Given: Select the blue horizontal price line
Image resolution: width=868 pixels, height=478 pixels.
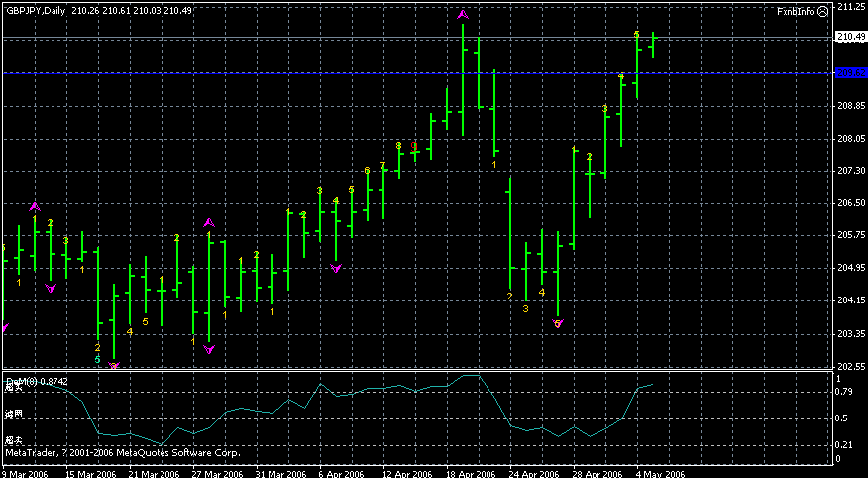Looking at the screenshot, I should tap(396, 73).
